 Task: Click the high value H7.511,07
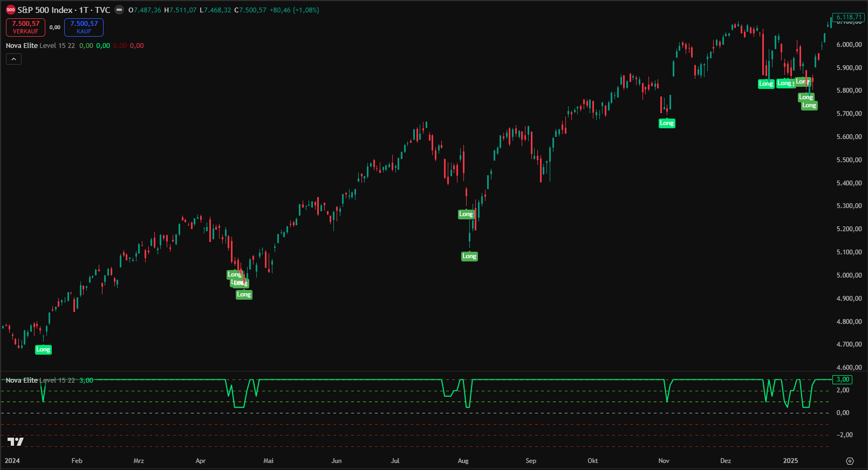coord(180,10)
